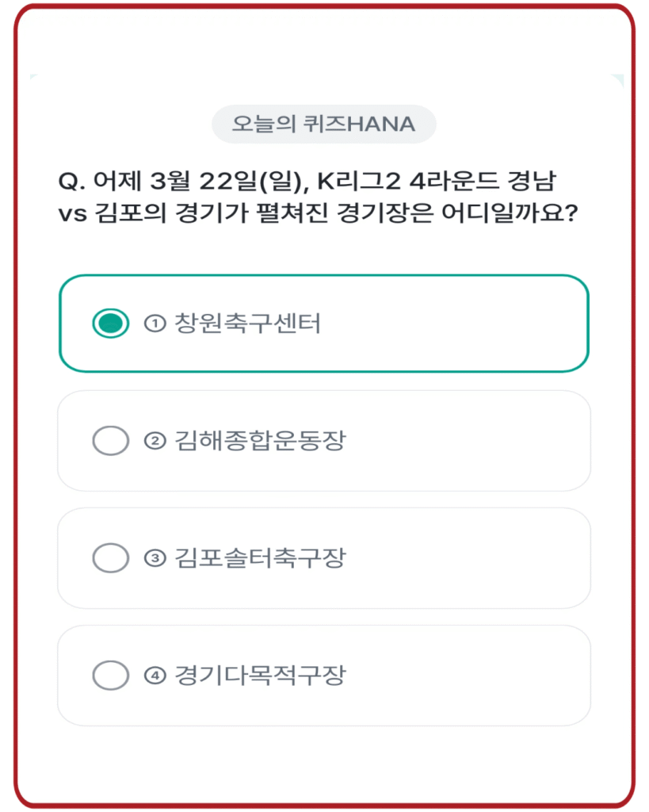The width and height of the screenshot is (649, 812).
Task: Click the circled number ④ icon
Action: pyautogui.click(x=155, y=676)
